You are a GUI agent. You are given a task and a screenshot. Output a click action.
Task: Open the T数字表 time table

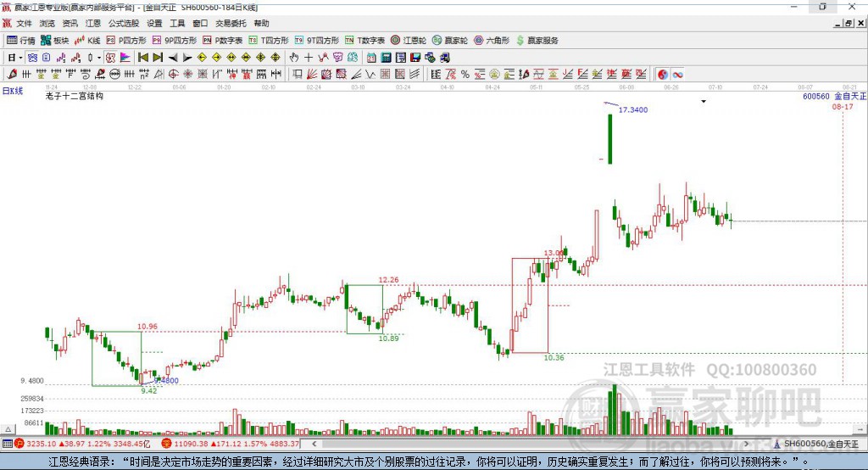(x=364, y=41)
